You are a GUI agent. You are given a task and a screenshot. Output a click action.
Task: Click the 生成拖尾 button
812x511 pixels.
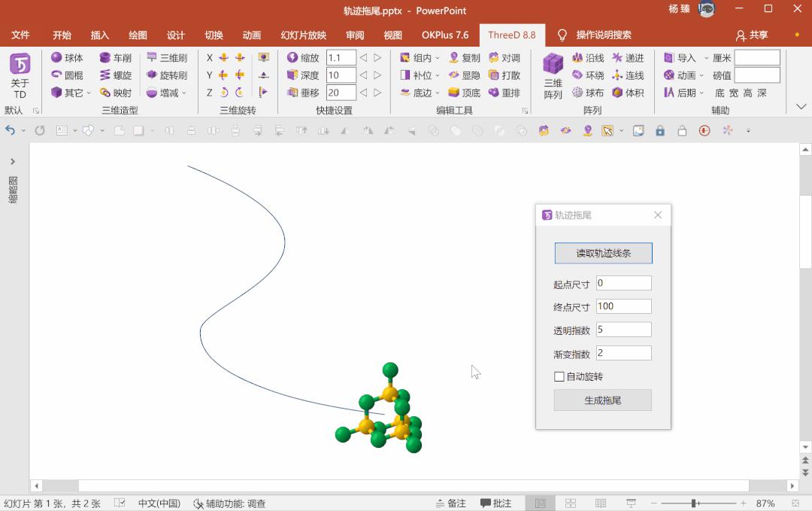(602, 400)
